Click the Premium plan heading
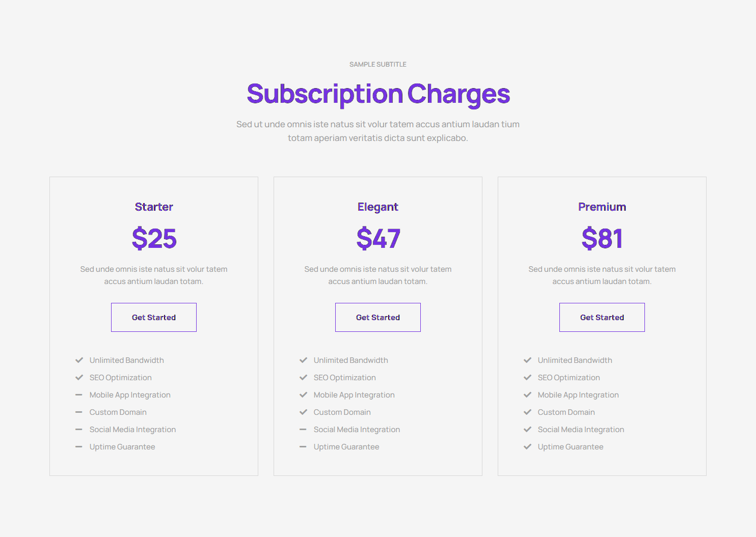 coord(602,207)
